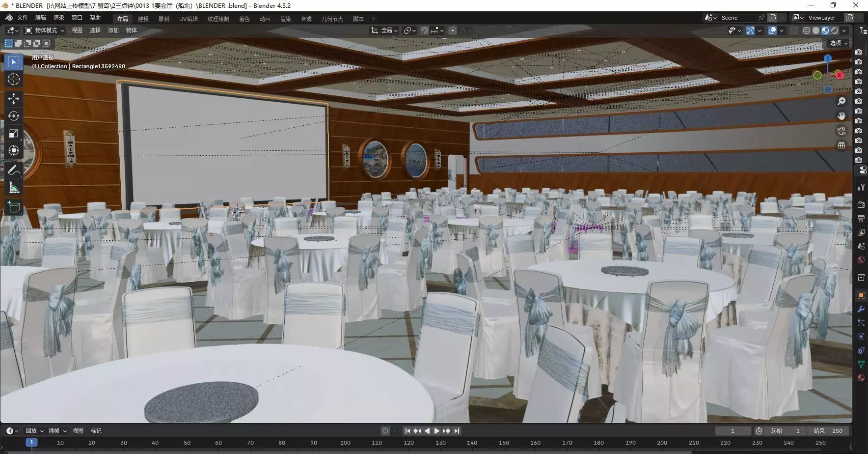Activate the 3D Cursor tool

[x=14, y=80]
